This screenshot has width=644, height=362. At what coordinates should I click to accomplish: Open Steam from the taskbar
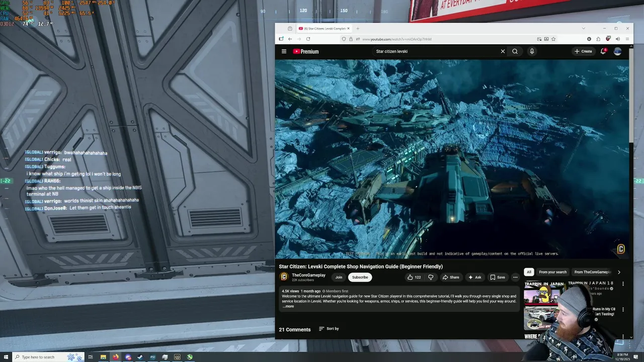point(140,357)
